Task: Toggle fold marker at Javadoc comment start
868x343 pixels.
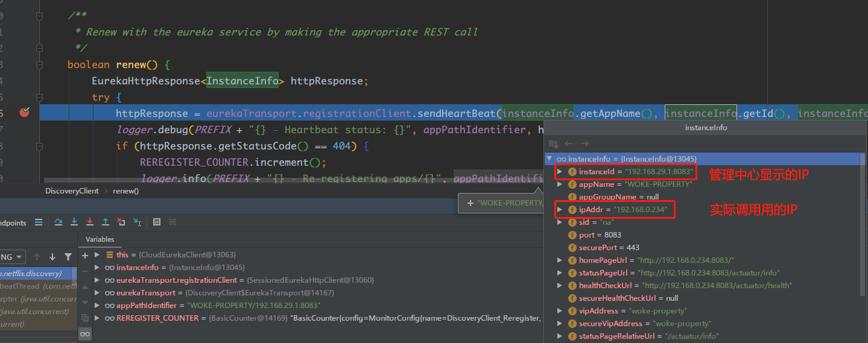Action: click(x=39, y=16)
